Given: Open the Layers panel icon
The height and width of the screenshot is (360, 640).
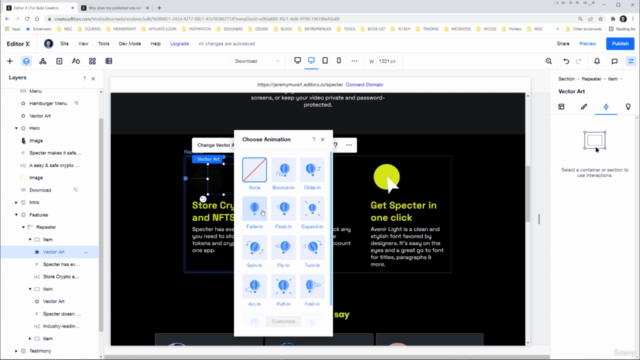Looking at the screenshot, I should pyautogui.click(x=26, y=61).
